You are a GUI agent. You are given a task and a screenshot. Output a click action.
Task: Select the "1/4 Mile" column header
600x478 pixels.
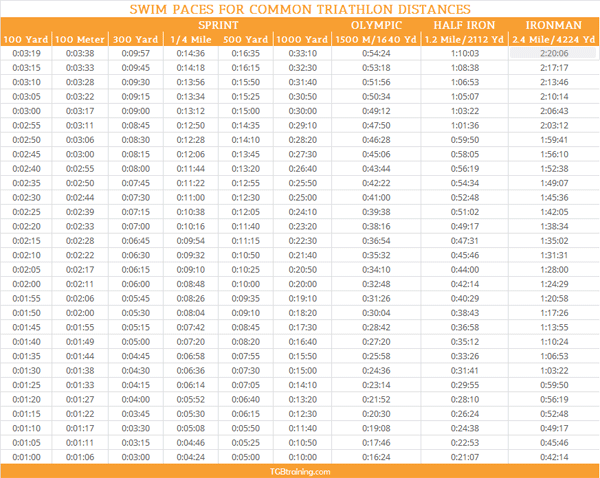[191, 39]
